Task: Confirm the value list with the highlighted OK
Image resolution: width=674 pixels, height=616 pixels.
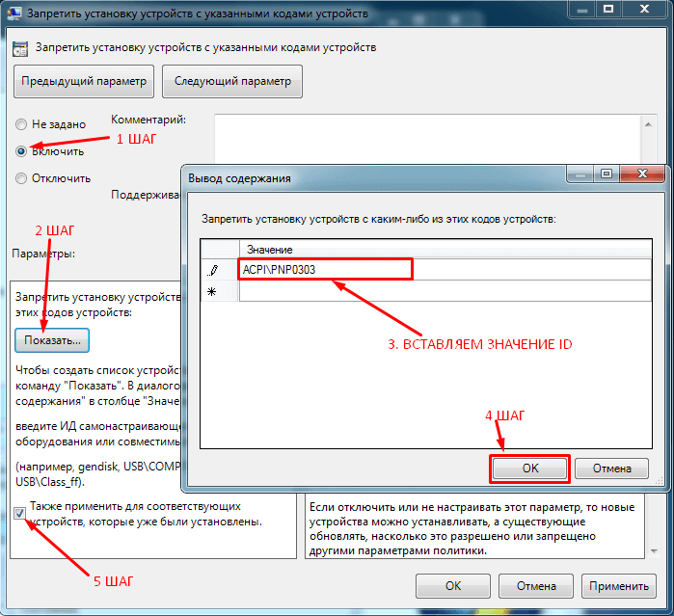Action: click(x=529, y=469)
